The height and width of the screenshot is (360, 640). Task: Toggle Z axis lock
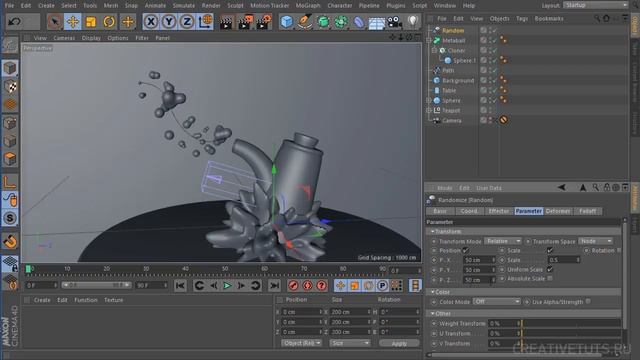click(x=187, y=21)
